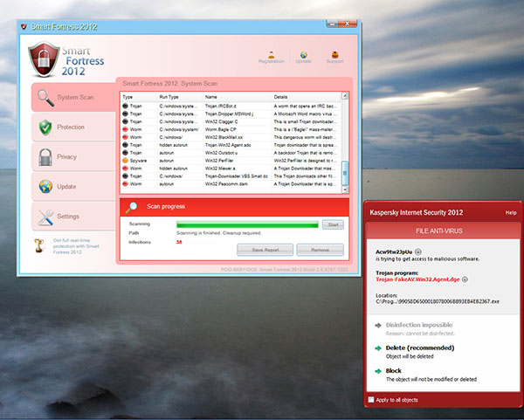
Task: Open the Privacy tab
Action: coord(73,156)
